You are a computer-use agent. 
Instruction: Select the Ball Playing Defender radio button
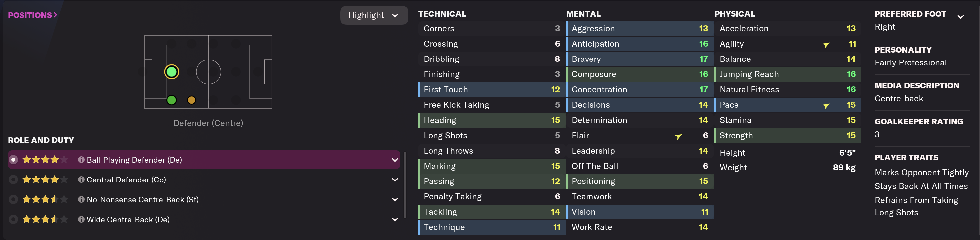13,160
